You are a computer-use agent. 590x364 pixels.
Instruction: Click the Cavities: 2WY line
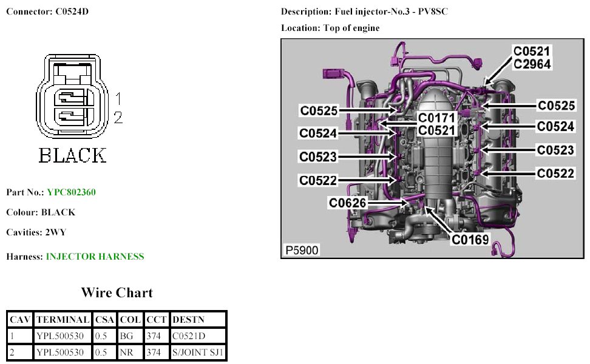pos(36,232)
